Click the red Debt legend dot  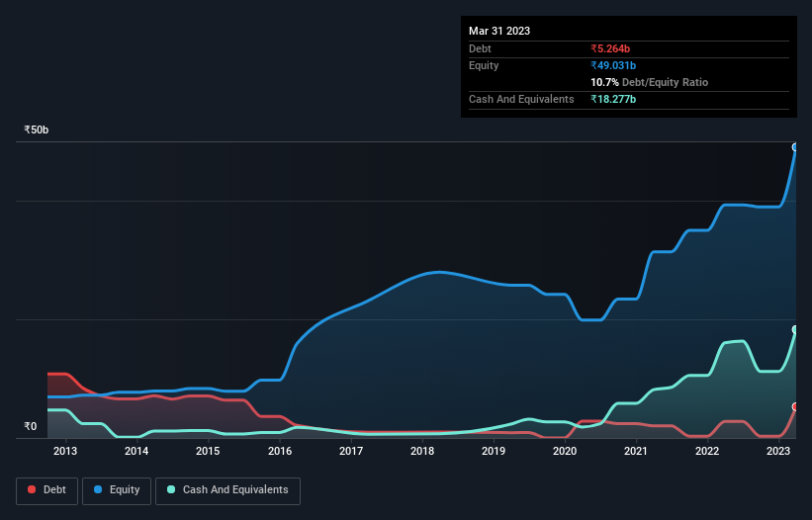pos(32,489)
